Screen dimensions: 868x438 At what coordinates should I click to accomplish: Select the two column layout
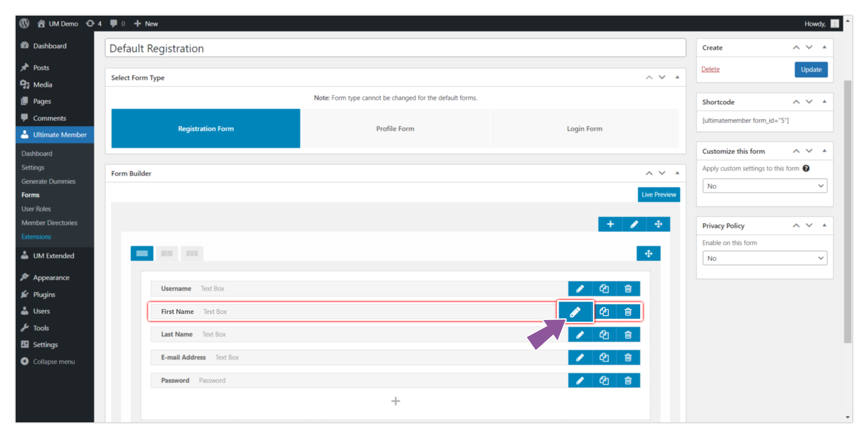tap(167, 253)
